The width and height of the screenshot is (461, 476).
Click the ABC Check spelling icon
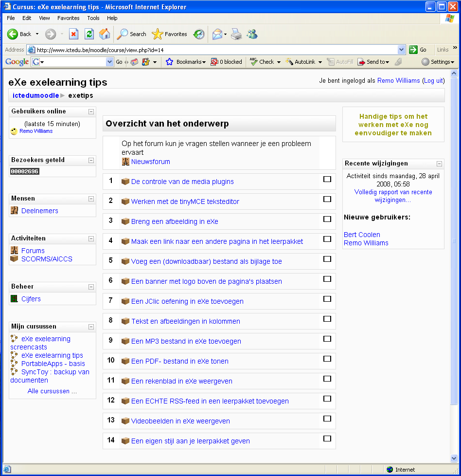pyautogui.click(x=253, y=62)
